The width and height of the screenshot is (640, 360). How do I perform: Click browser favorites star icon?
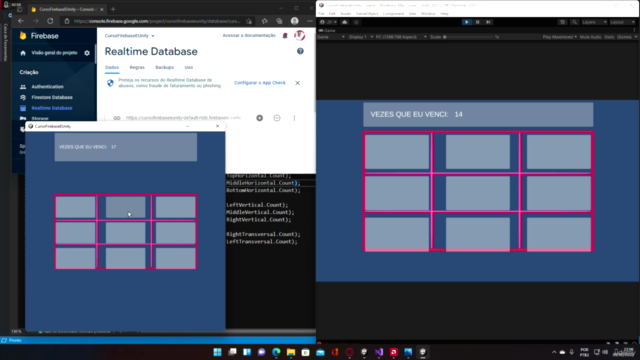click(264, 21)
